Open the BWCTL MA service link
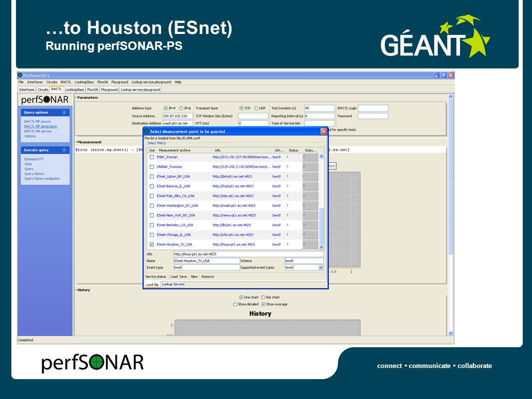The height and width of the screenshot is (399, 532). (37, 131)
